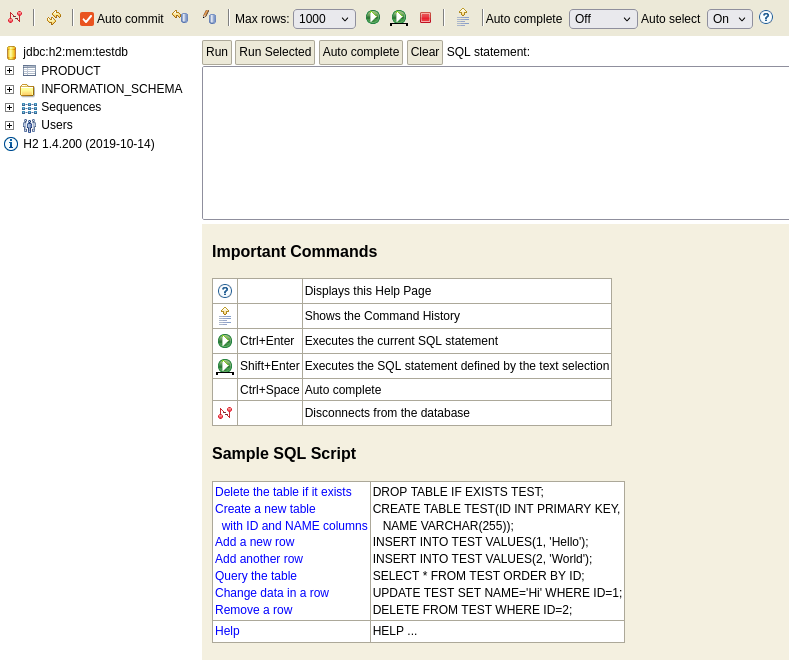Select the jdbc:h2:mem:testdb database icon
789x660 pixels.
[x=12, y=52]
